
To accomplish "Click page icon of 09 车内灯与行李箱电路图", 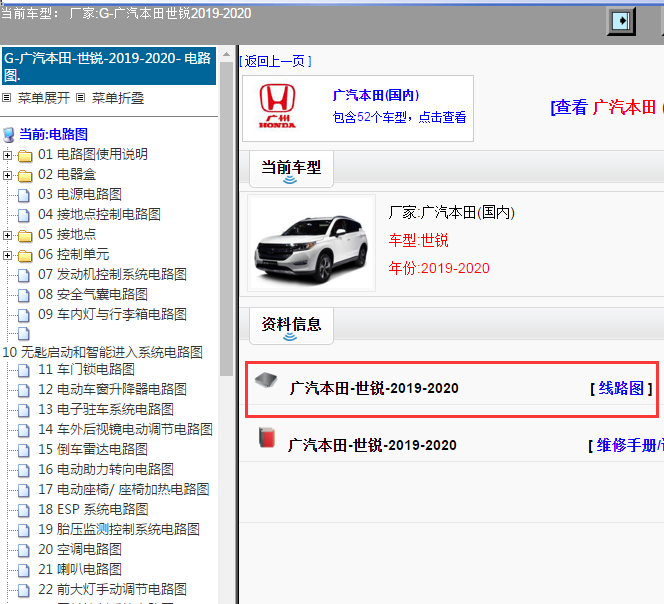I will pos(24,315).
